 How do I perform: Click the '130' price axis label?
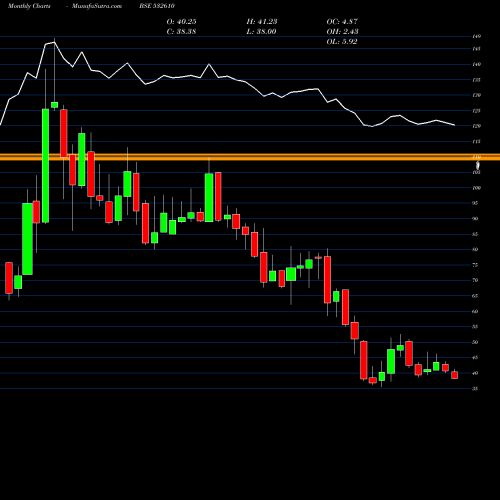tap(477, 95)
